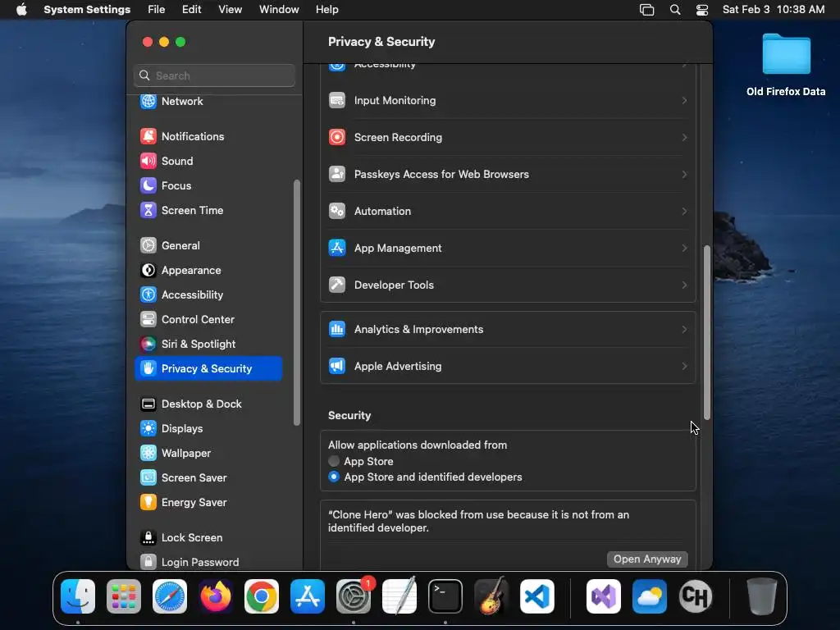Click the sidebar vertical scrollbar
The image size is (840, 630).
pos(297,303)
